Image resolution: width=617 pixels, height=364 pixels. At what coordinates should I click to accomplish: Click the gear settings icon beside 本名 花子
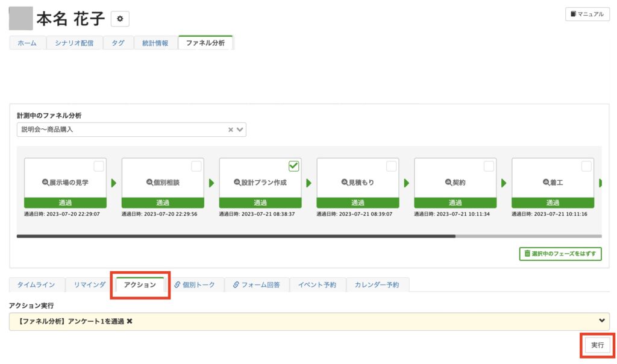[120, 19]
